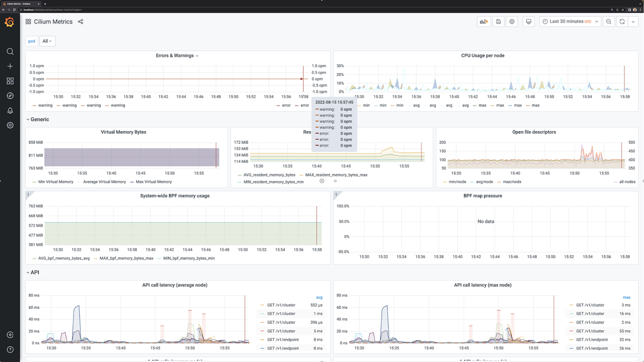Open the sidebar Dashboards grid icon
This screenshot has width=644, height=362.
pyautogui.click(x=10, y=81)
